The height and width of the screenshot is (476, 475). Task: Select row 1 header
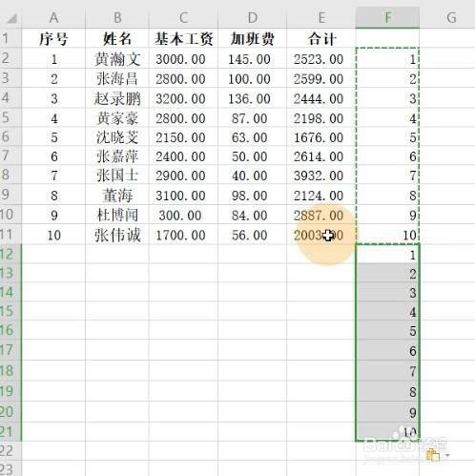click(x=10, y=38)
